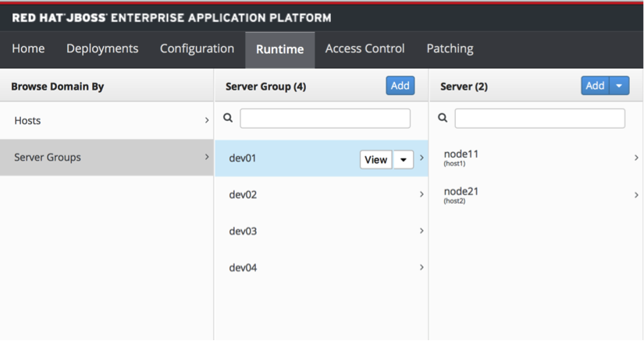
Task: Choose the dev04 server group
Action: (x=243, y=268)
